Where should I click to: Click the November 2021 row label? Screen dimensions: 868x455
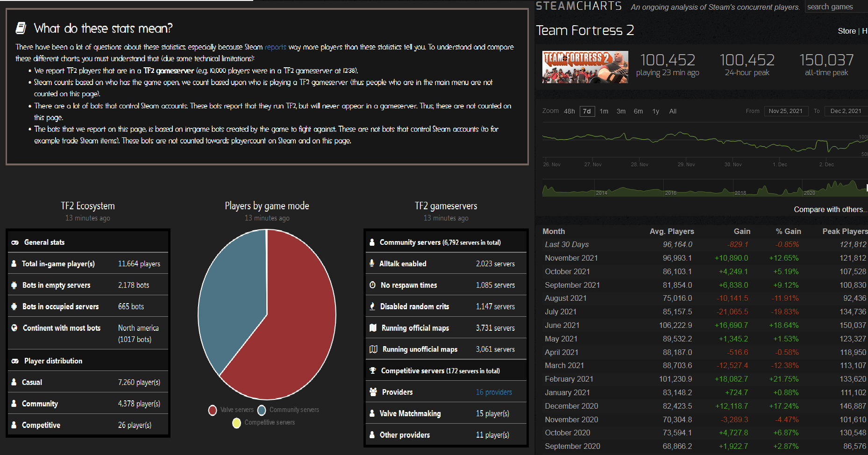571,258
